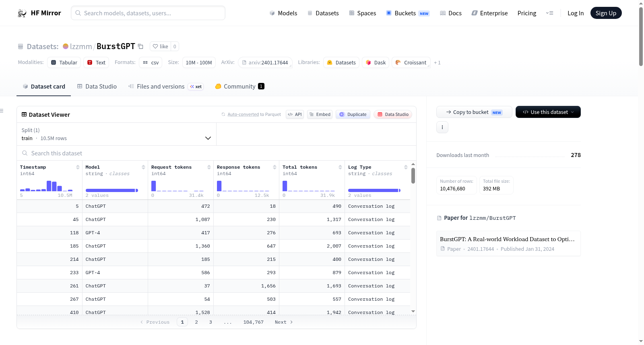This screenshot has height=345, width=644.
Task: Click the Request tokens histogram
Action: pos(178,186)
